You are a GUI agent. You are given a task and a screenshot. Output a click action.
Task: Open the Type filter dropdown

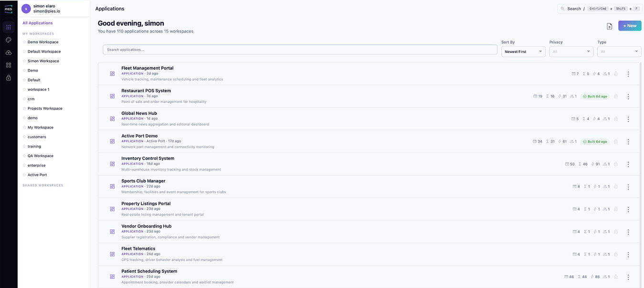[619, 52]
